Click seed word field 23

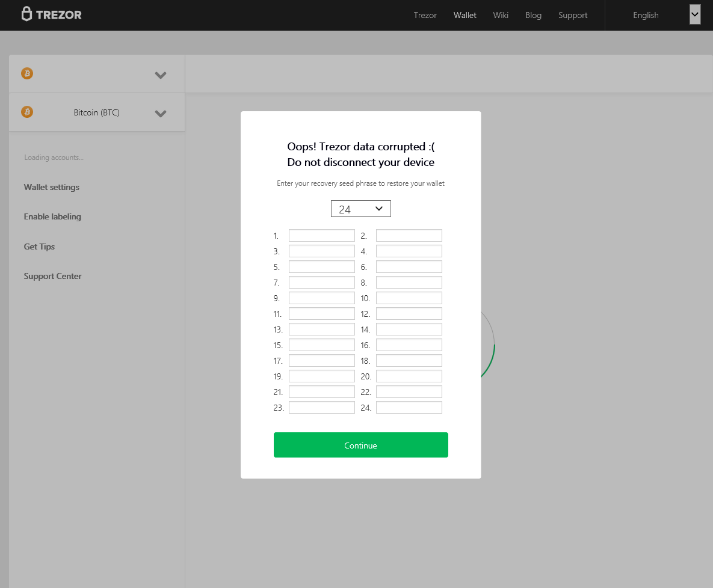[321, 407]
